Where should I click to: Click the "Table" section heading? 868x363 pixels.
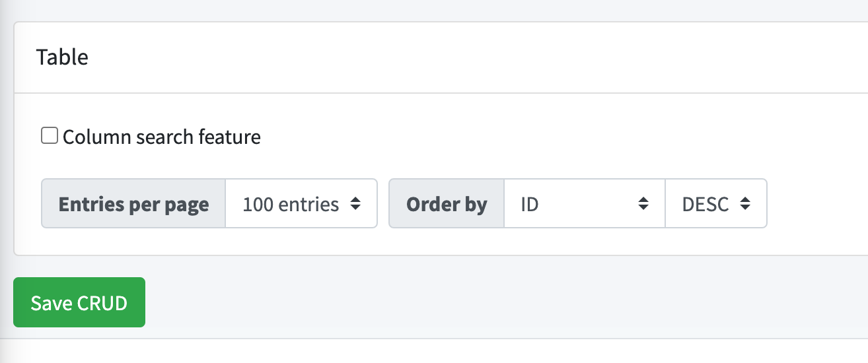point(62,57)
